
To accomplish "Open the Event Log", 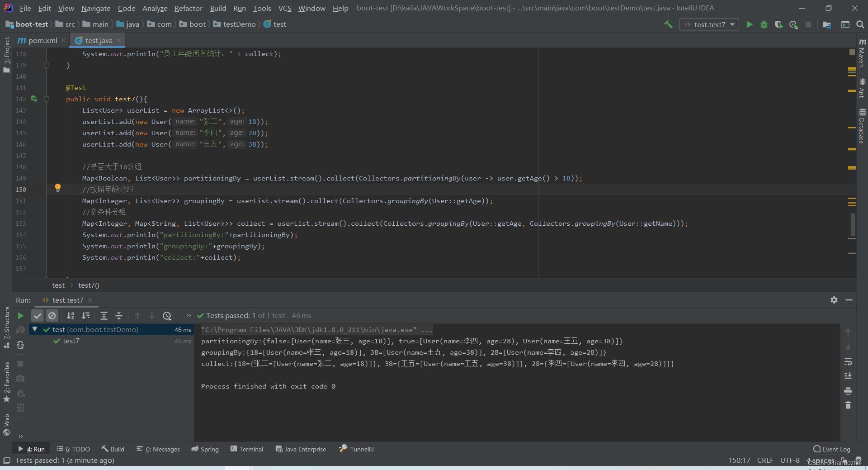I will (x=832, y=449).
